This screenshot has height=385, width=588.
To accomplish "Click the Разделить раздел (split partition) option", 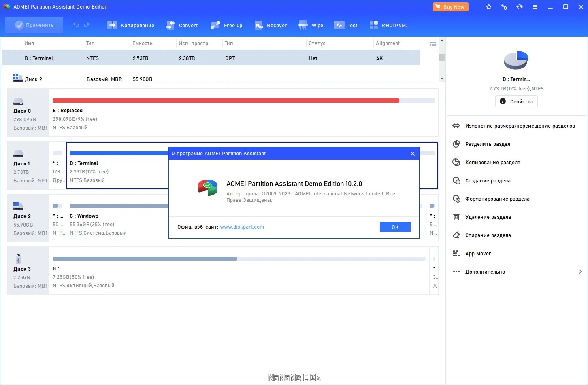I will (x=488, y=144).
